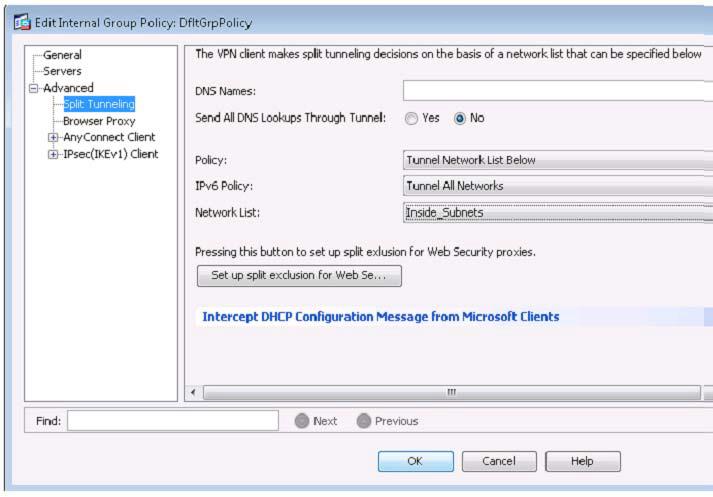Open Help for this dialog
This screenshot has height=497, width=713.
(x=582, y=461)
